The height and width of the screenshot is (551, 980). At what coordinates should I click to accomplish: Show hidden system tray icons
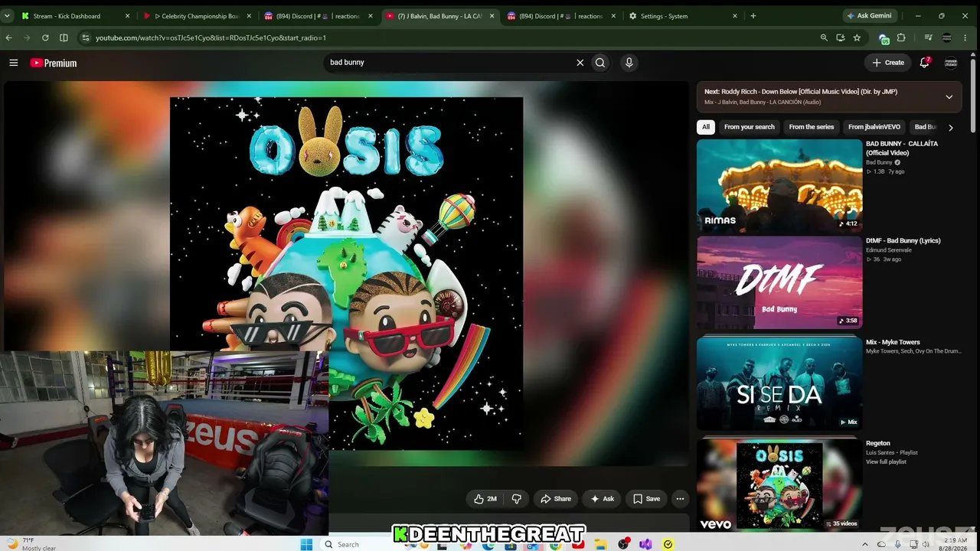[x=866, y=544]
